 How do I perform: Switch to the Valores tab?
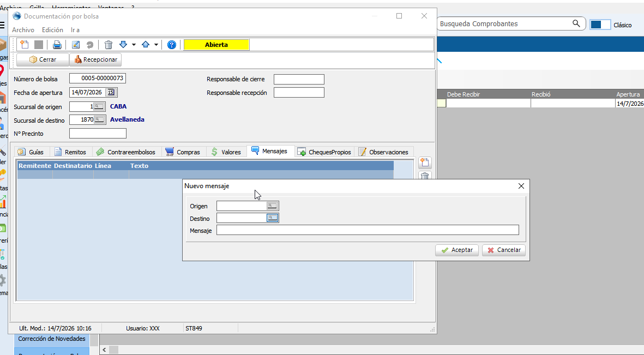(226, 152)
